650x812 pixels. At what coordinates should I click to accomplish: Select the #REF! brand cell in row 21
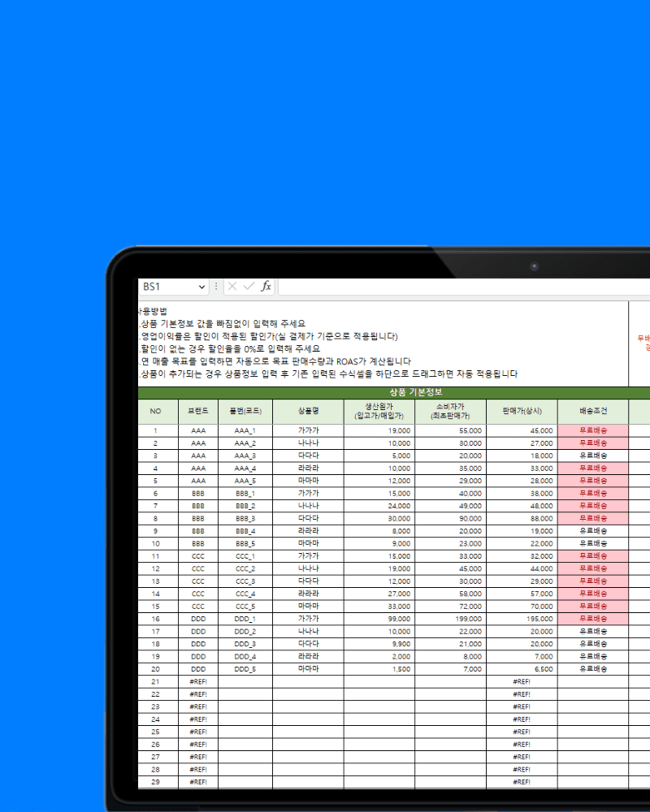click(198, 682)
